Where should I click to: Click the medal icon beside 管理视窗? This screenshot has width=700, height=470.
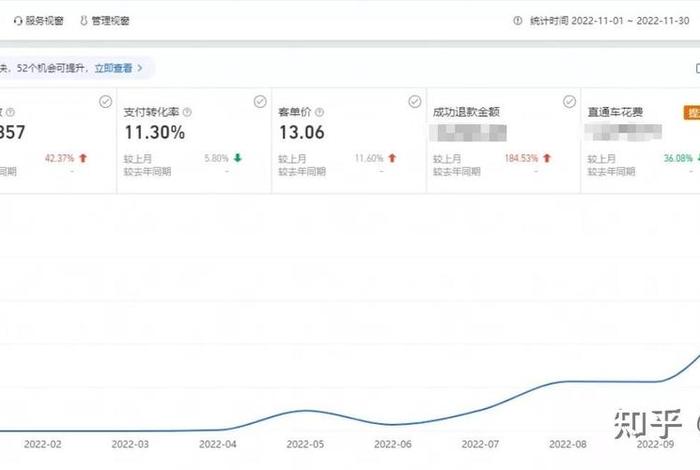83,21
